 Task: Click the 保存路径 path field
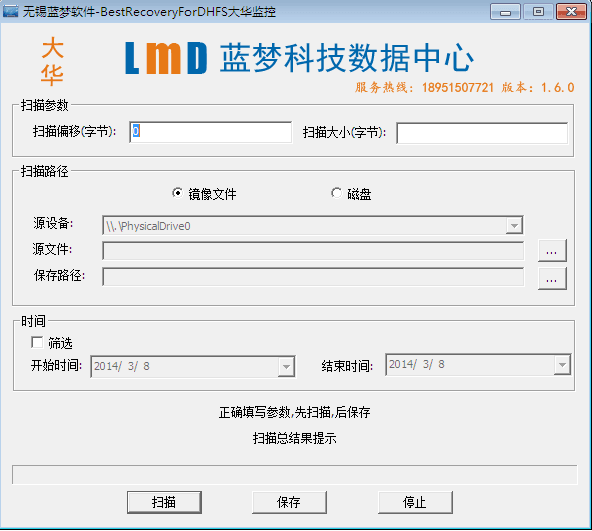click(x=313, y=277)
